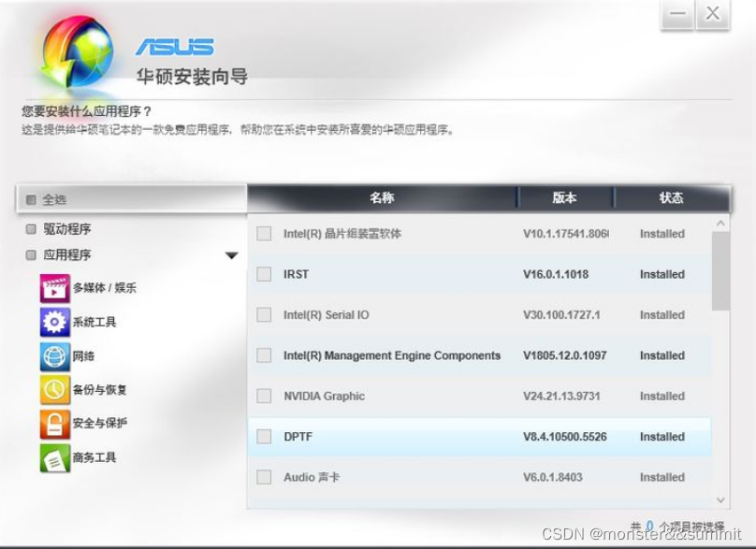Select the DPTF driver name

pyautogui.click(x=298, y=437)
